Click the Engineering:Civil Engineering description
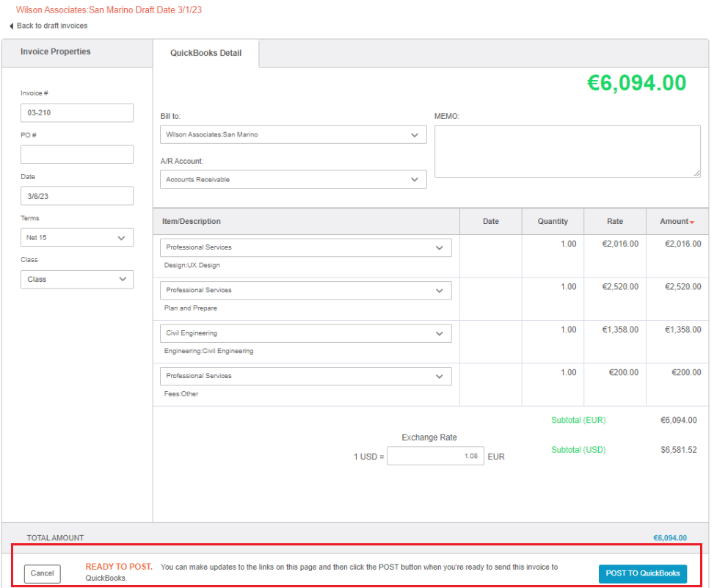This screenshot has height=588, width=717. (208, 351)
